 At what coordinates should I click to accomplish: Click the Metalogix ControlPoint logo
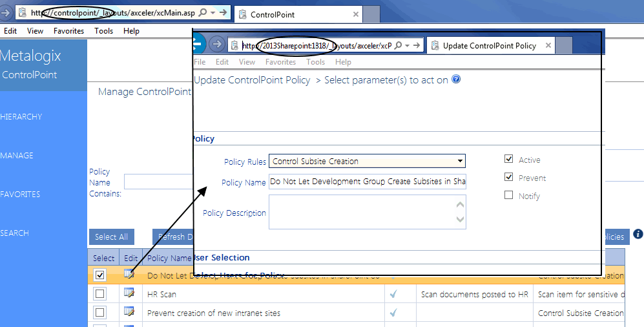[x=30, y=65]
